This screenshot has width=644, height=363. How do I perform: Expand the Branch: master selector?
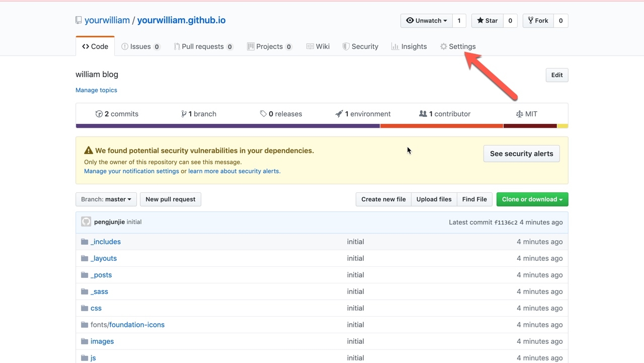coord(106,199)
